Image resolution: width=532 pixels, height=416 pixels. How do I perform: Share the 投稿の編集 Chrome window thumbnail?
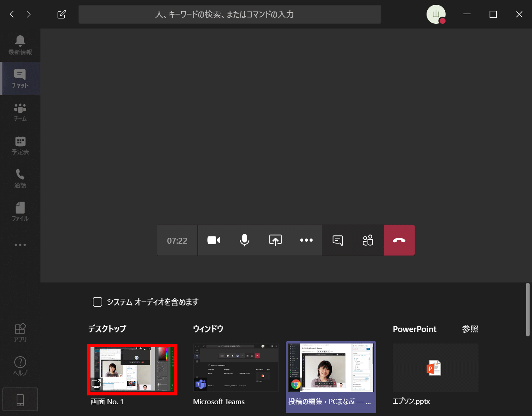click(x=331, y=377)
